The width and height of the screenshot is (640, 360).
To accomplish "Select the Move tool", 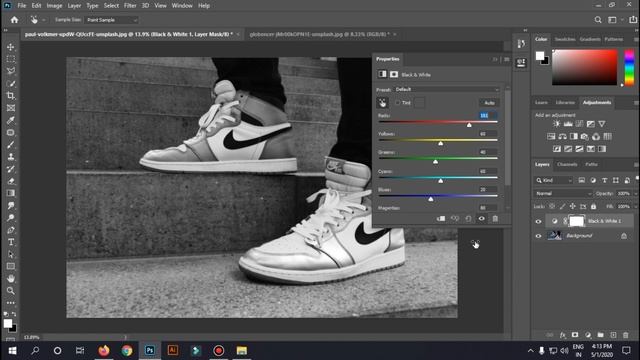I will pyautogui.click(x=11, y=47).
